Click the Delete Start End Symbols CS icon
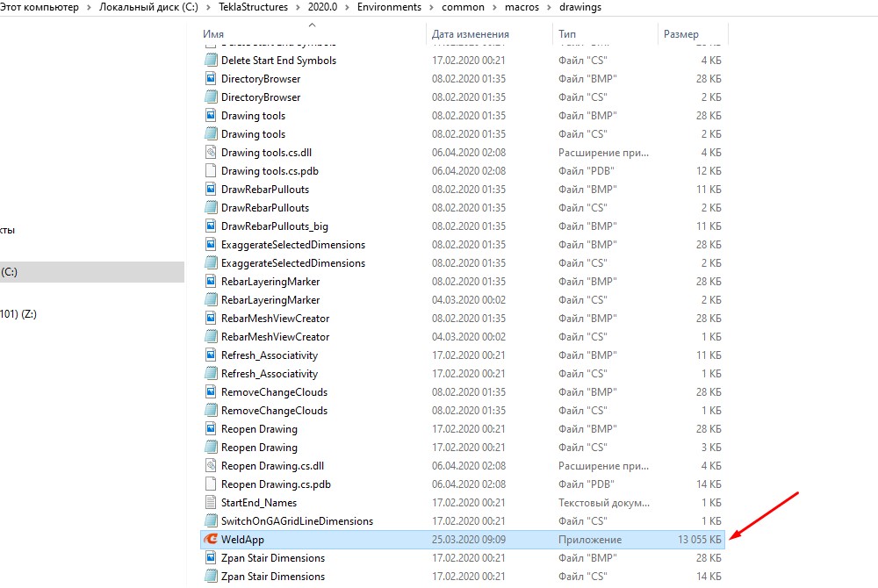This screenshot has height=588, width=878. (210, 61)
